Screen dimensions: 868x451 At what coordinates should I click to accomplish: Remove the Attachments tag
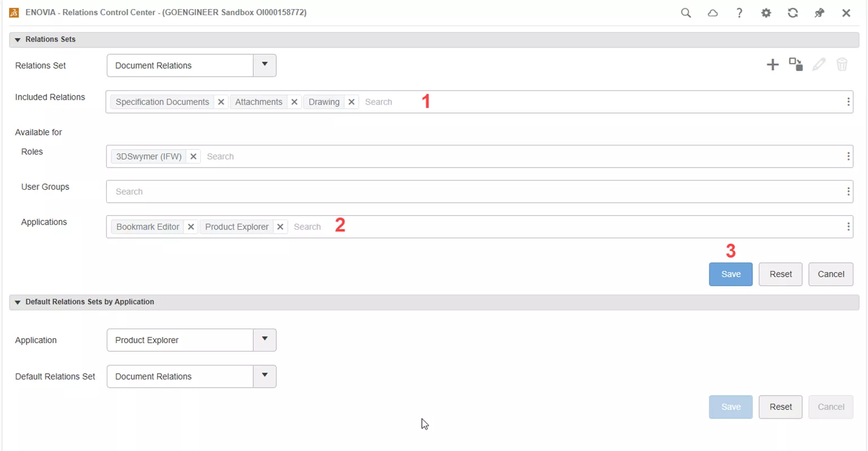coord(294,102)
